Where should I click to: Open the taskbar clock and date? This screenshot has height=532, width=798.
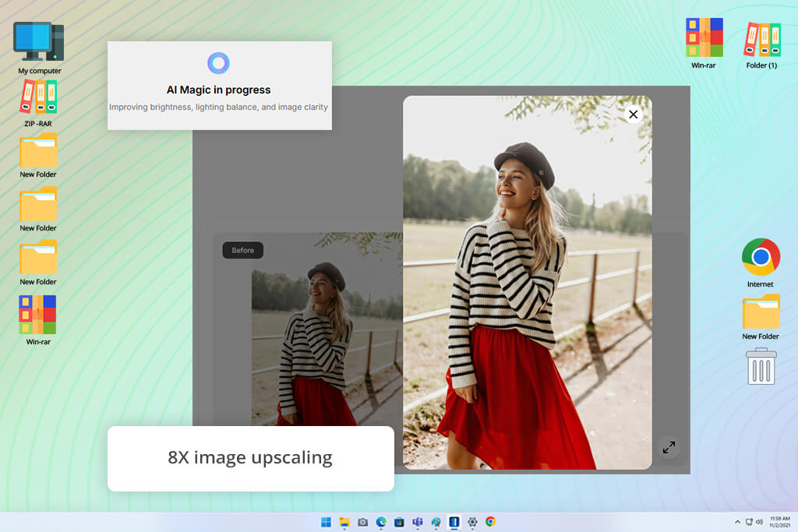[779, 522]
